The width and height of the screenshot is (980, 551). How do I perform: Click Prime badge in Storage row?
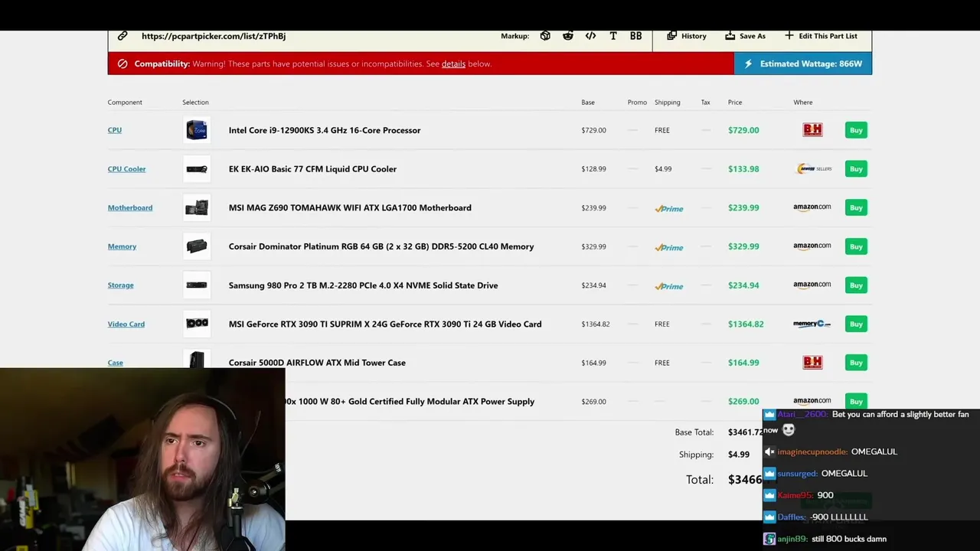pos(669,286)
